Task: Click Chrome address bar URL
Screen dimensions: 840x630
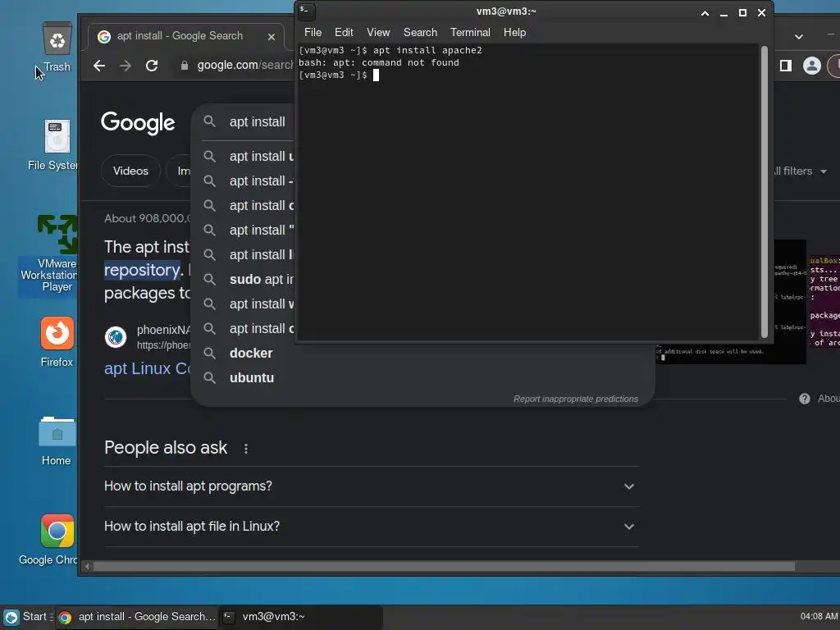Action: click(245, 66)
